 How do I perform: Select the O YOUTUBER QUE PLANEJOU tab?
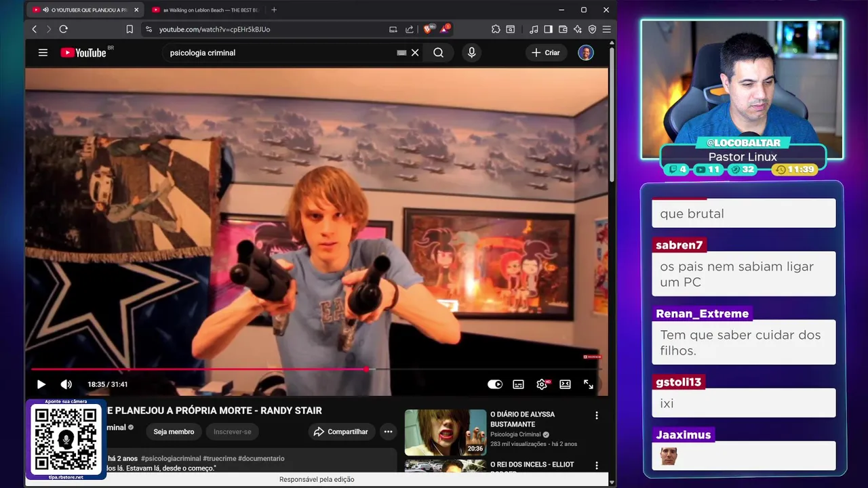85,9
